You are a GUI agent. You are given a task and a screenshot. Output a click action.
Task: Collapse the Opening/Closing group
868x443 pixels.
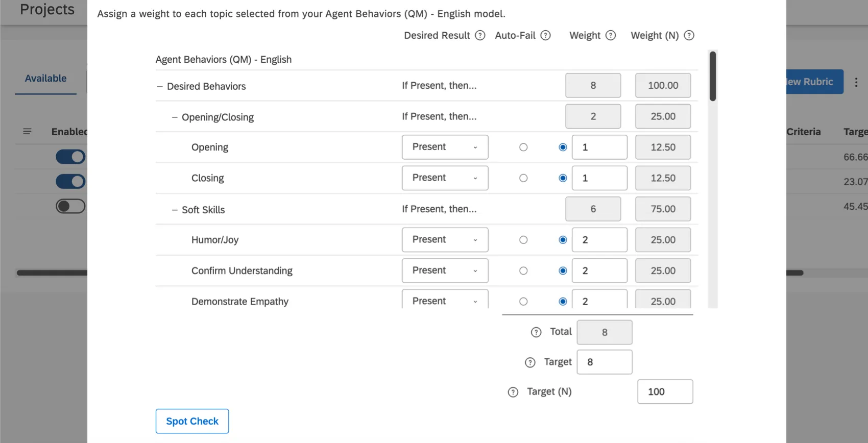point(175,117)
